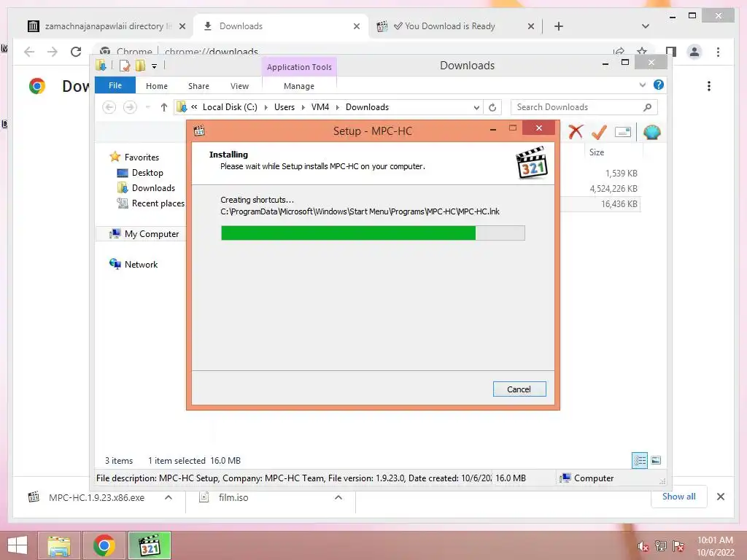Open the Windows Start button

pos(18,545)
